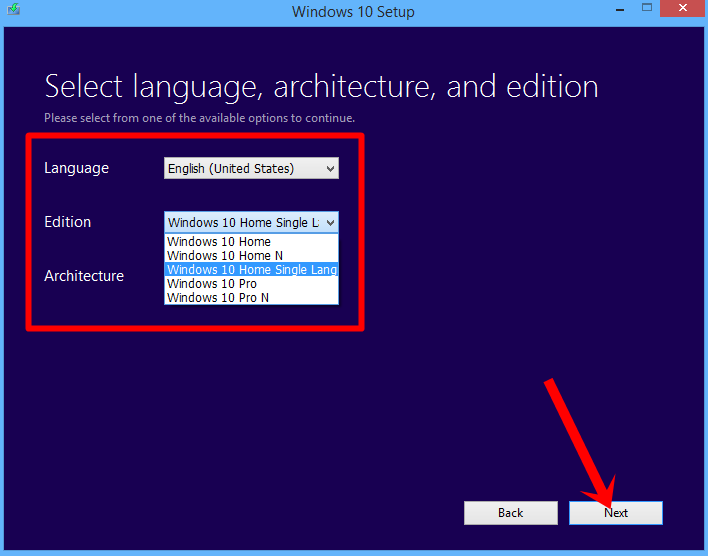The image size is (708, 556).
Task: Pick the highlighted Windows 10 Home Single Language option
Action: tap(251, 270)
